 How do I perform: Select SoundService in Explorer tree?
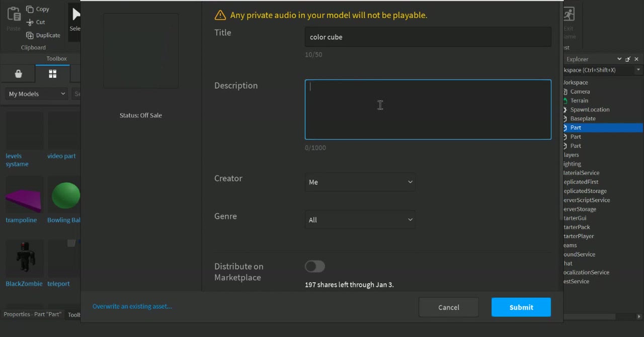point(579,255)
